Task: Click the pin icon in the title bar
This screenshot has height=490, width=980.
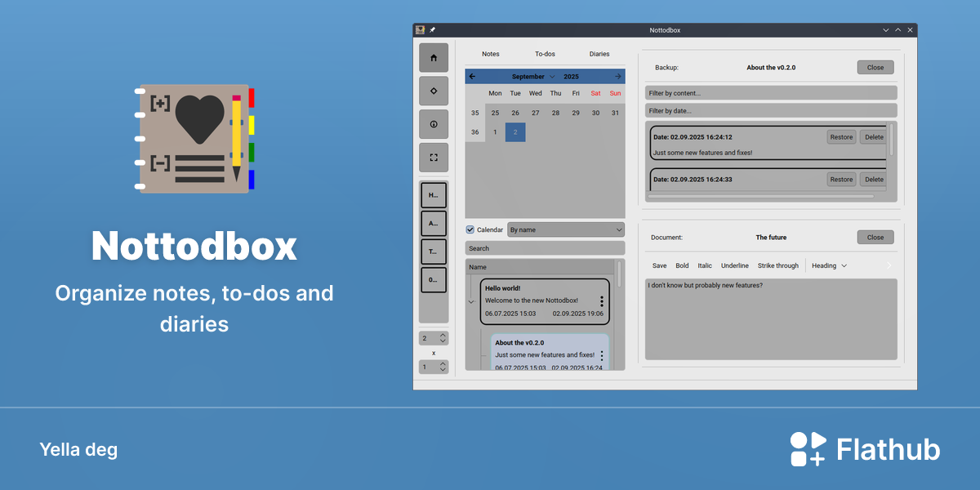Action: pyautogui.click(x=433, y=30)
